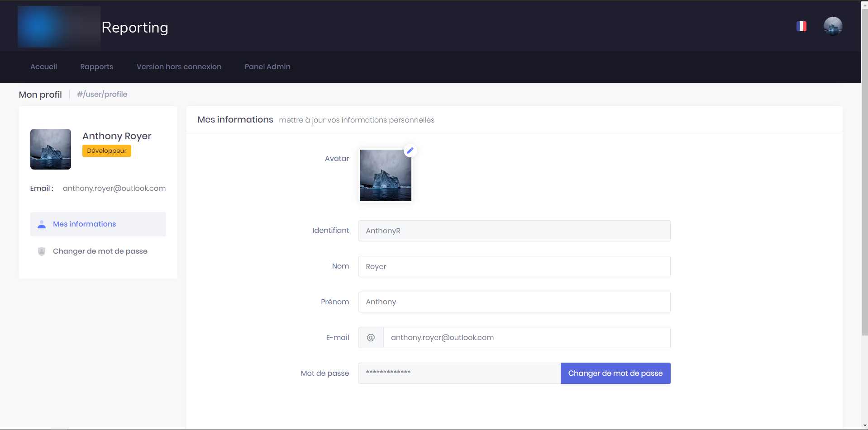Focus the Prénom input field
868x430 pixels.
(514, 302)
